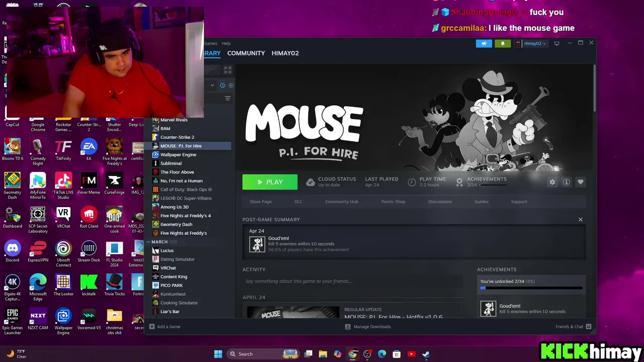
Task: Open the COMMUNITY tab
Action: coord(246,53)
